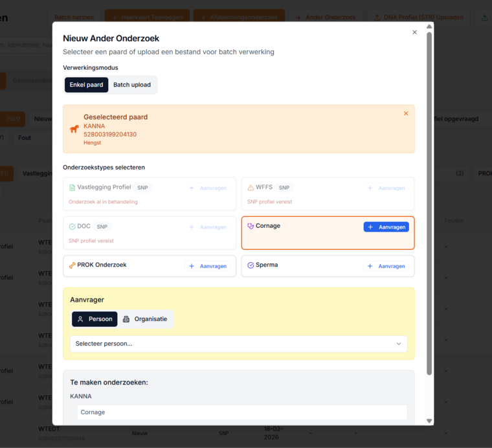Click the Batch herzien button behind dialog
The image size is (492, 448).
[74, 17]
